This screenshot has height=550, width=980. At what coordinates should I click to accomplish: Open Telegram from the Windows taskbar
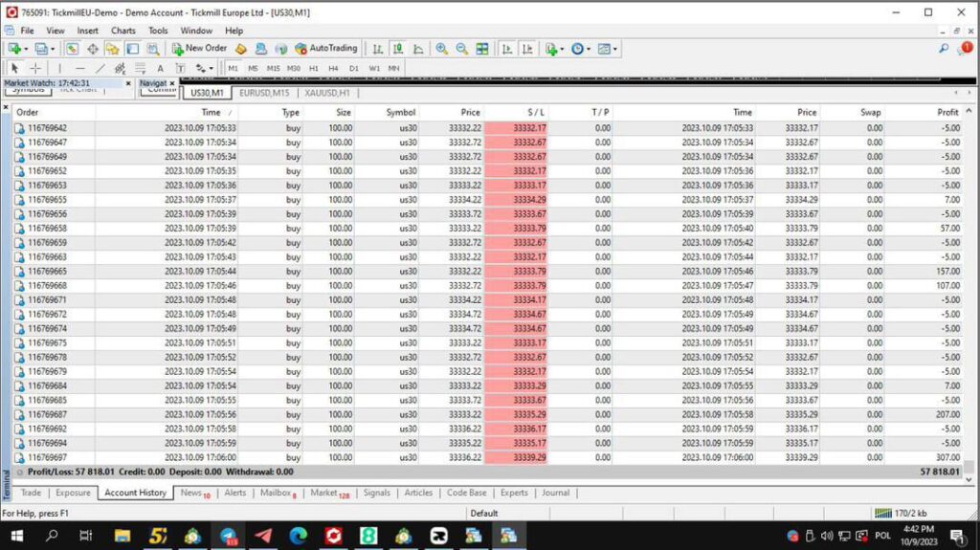coord(262,536)
